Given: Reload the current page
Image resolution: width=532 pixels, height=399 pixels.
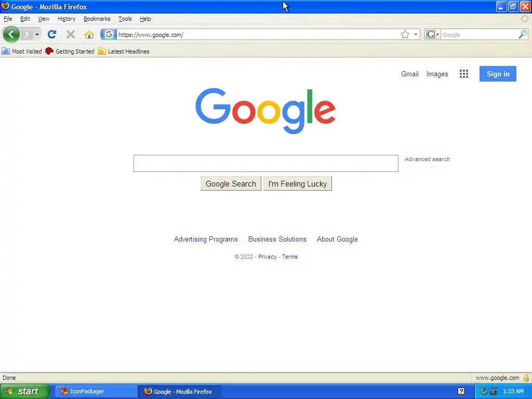Looking at the screenshot, I should pos(52,34).
